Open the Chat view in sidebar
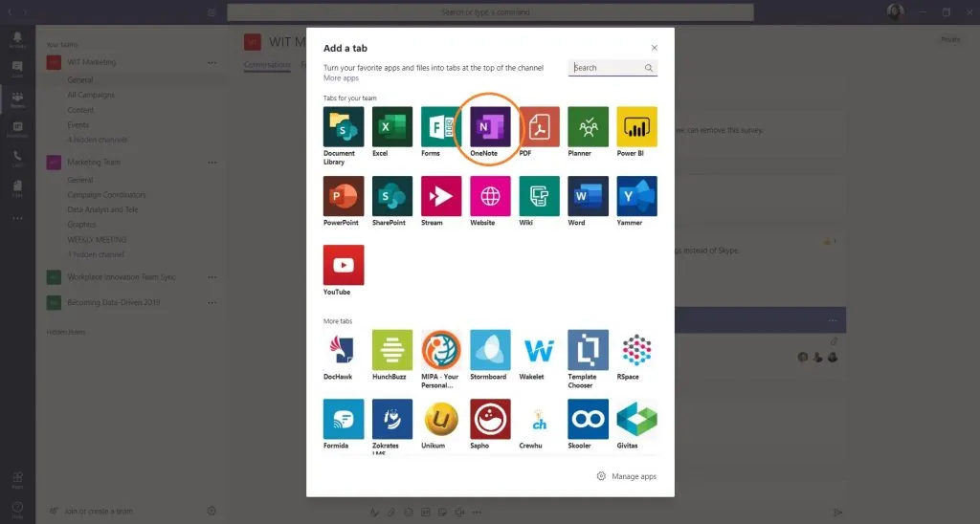This screenshot has width=980, height=524. 17,70
